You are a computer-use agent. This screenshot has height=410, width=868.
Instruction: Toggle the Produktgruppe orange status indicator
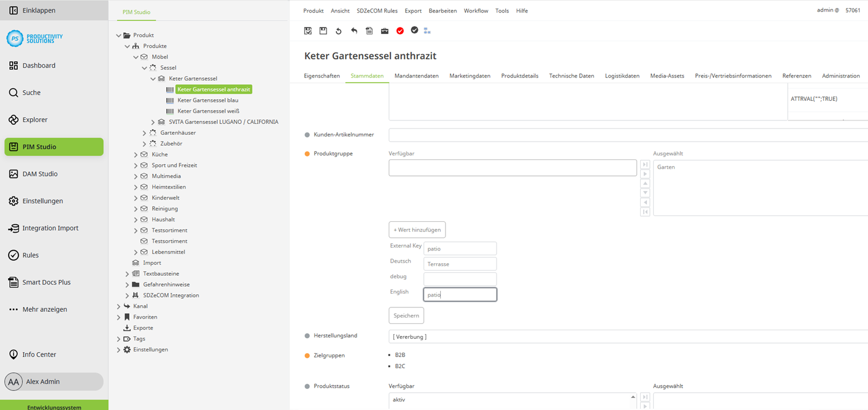(x=308, y=154)
